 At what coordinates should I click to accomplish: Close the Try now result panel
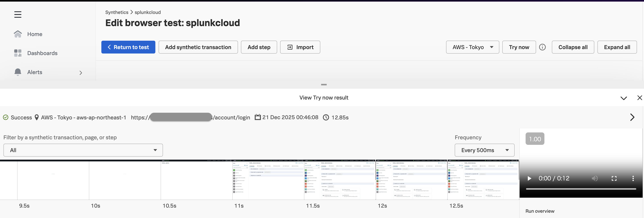coord(640,98)
